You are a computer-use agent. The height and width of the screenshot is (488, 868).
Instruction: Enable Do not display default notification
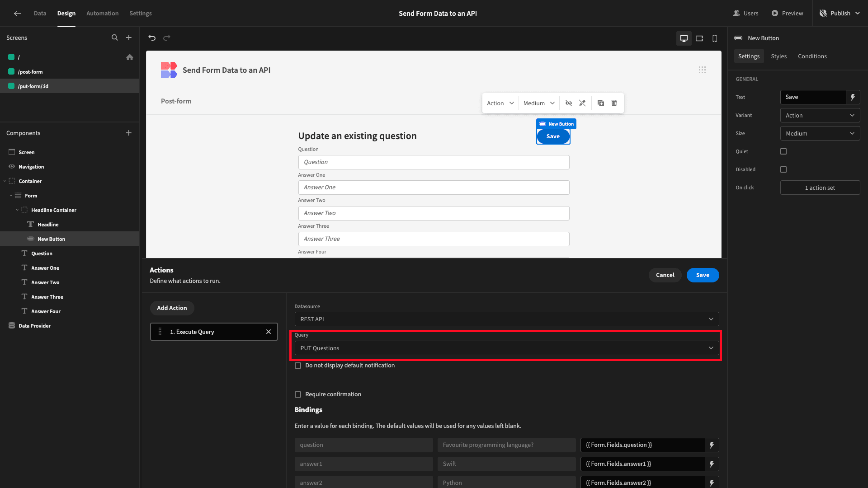298,365
